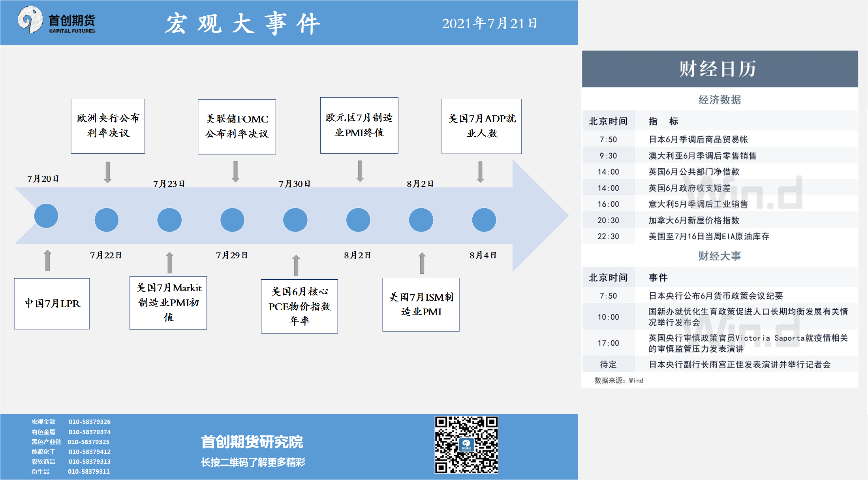Select event 日本央行副行长雨宫正佳发表演讲
This screenshot has height=480, width=868.
720,364
